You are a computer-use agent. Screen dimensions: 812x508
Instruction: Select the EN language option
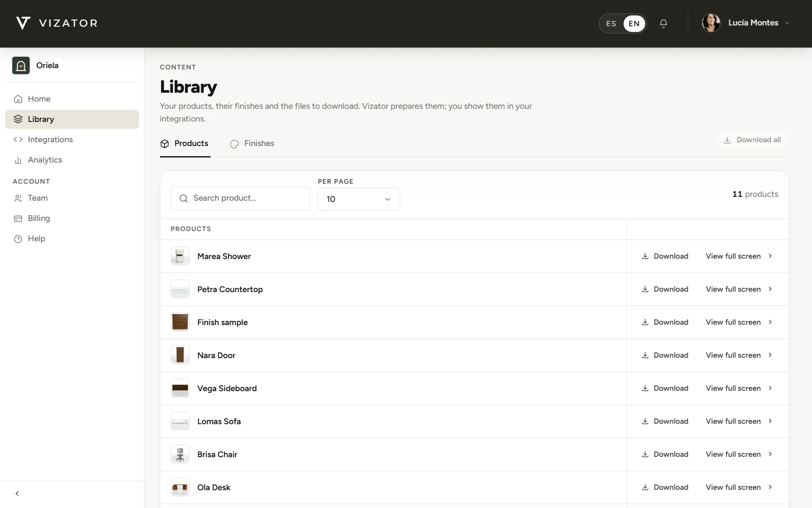pos(634,24)
